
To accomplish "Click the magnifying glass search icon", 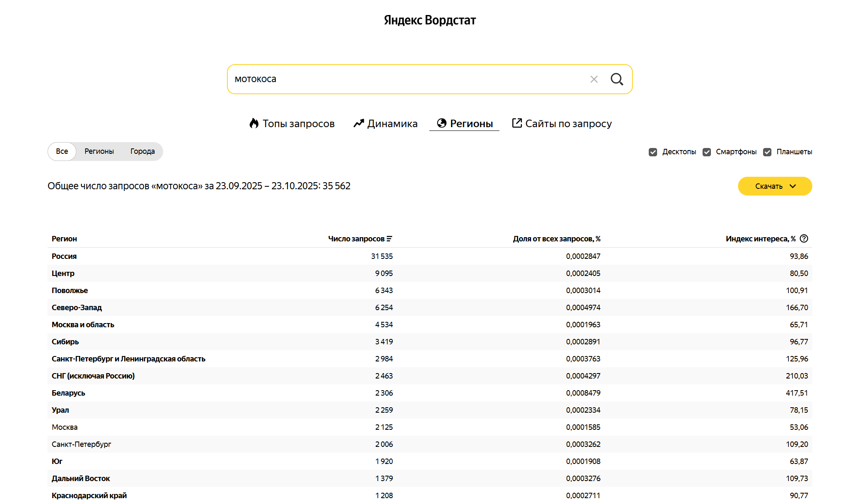I will coord(617,79).
